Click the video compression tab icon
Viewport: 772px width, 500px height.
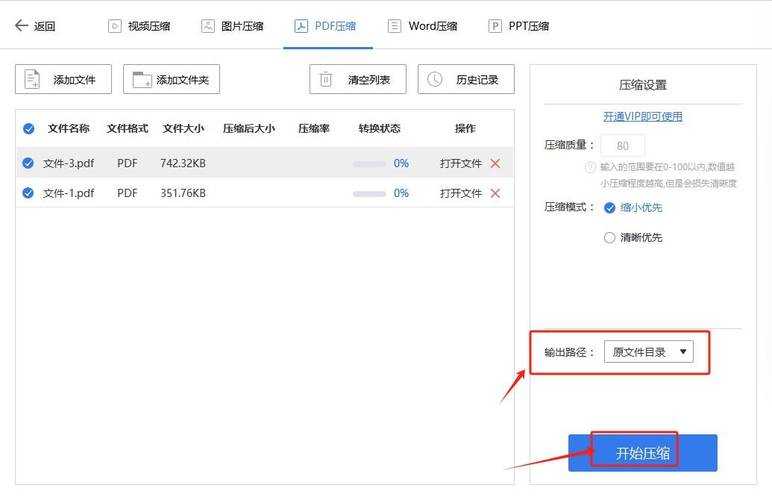pos(115,26)
